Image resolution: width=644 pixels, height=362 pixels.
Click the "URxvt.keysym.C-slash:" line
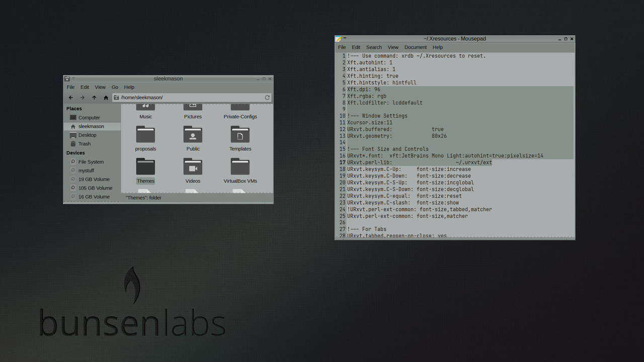pos(403,203)
